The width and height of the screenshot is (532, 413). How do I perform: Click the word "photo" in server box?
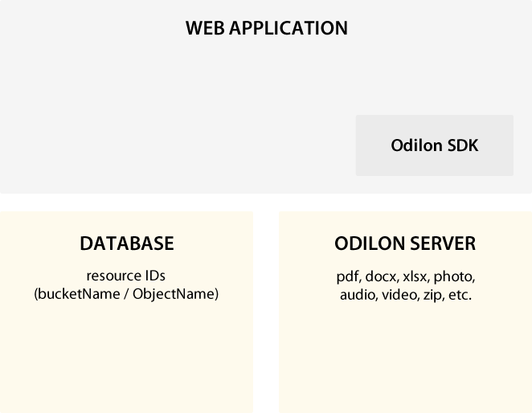[454, 277]
